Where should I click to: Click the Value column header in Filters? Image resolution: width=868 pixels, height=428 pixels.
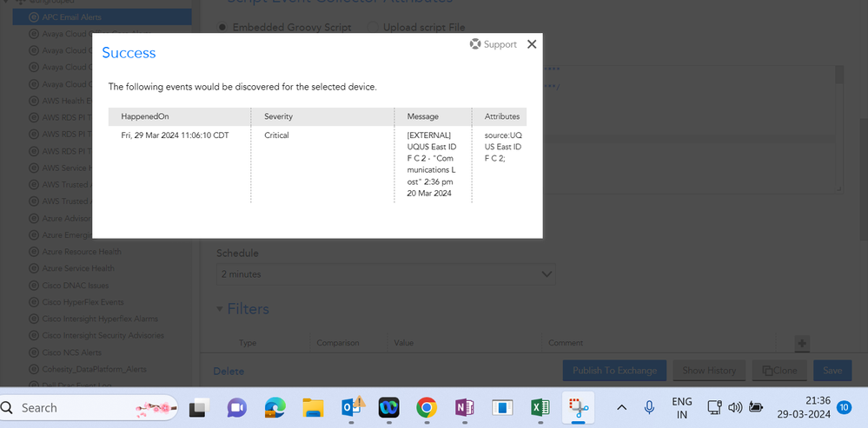(403, 343)
